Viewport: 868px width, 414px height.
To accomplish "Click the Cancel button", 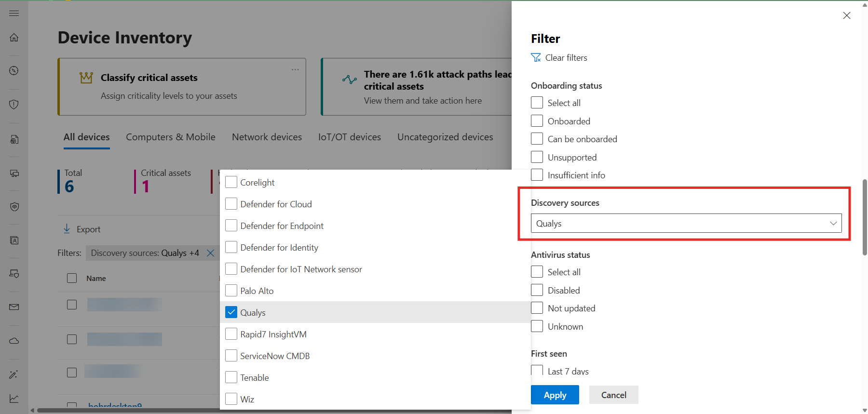I will point(613,395).
